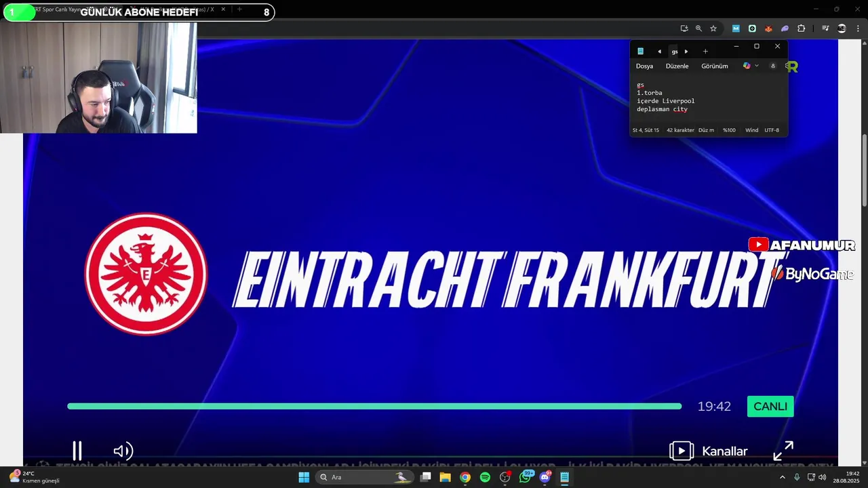Image resolution: width=868 pixels, height=488 pixels.
Task: Click the microphone tray icon
Action: 797,477
